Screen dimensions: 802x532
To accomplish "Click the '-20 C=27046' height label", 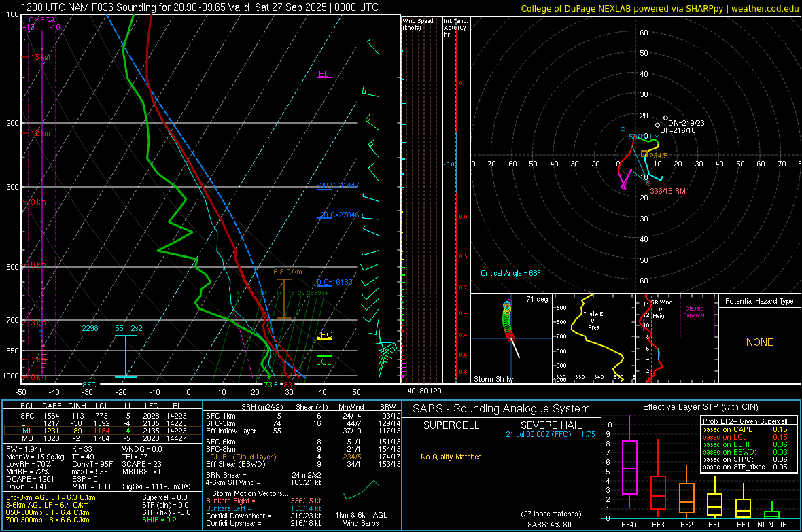I will pos(338,215).
